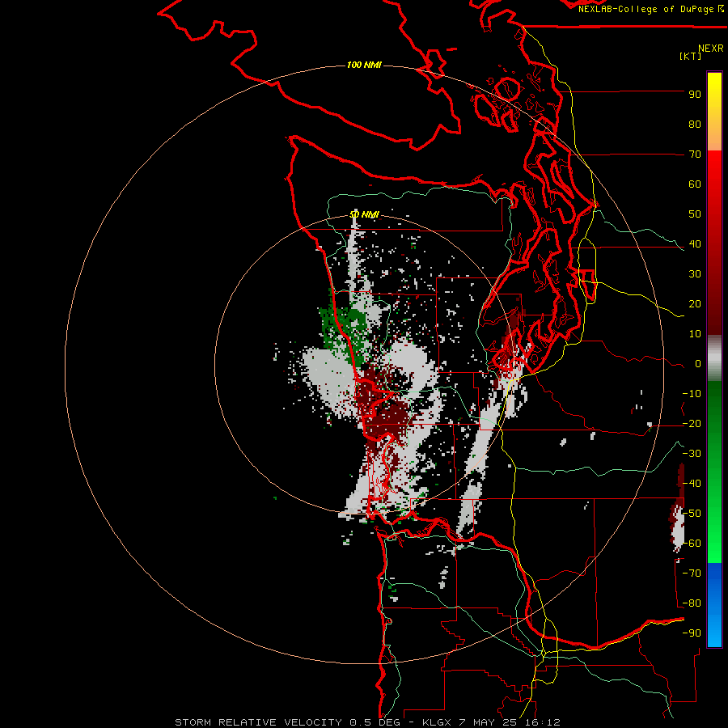Click the Storm Relative Velocity caption text
Screen dimensions: 728x728
click(x=367, y=722)
